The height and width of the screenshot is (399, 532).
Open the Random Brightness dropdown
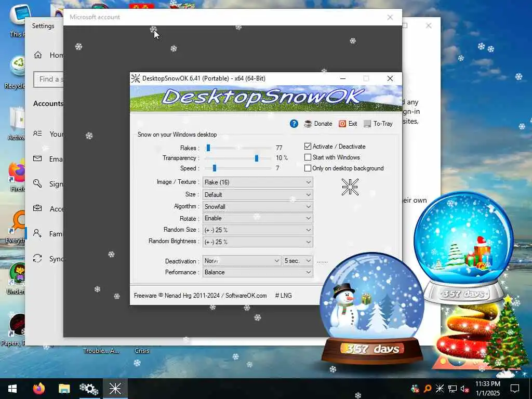(258, 242)
